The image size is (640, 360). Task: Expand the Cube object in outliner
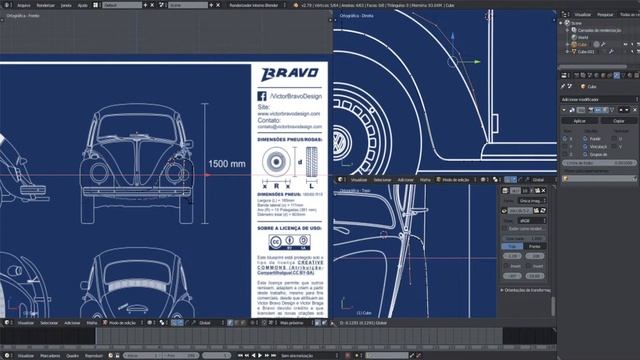click(x=568, y=44)
